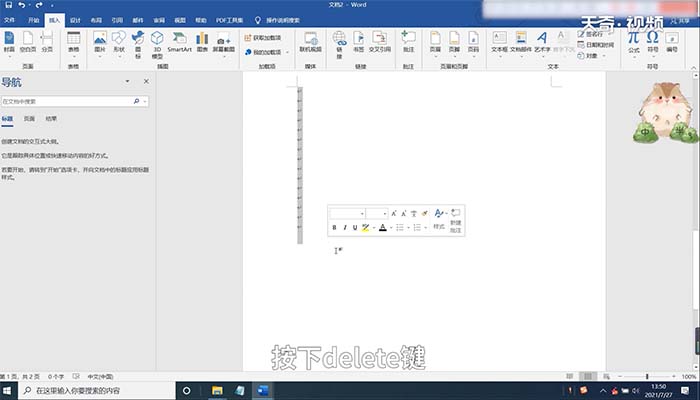Expand the navigation search options arrow
The width and height of the screenshot is (700, 400).
point(145,101)
